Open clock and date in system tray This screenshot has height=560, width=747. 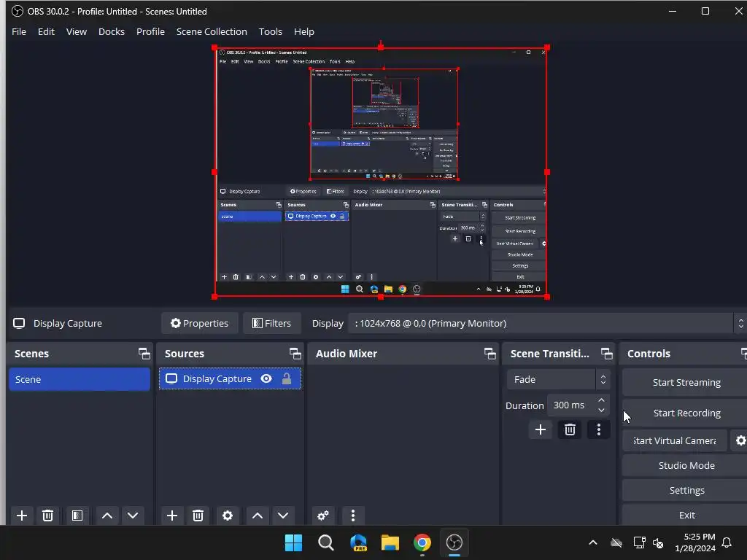tap(694, 542)
